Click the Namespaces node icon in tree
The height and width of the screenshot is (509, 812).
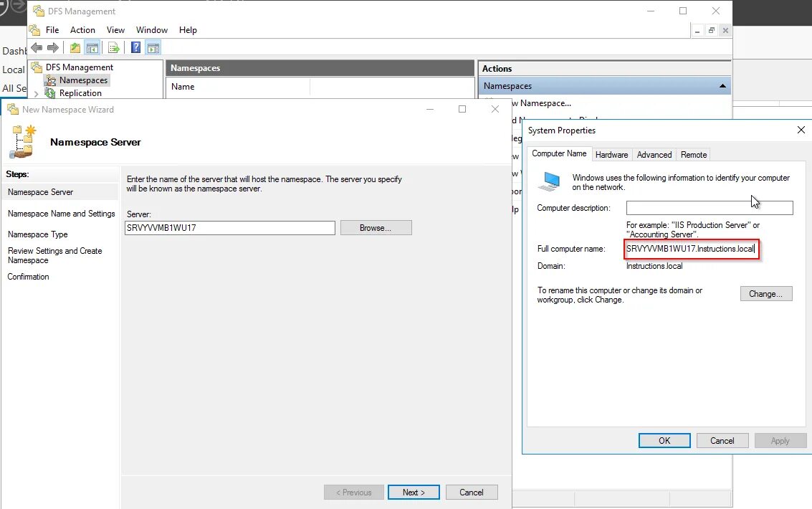[x=50, y=80]
